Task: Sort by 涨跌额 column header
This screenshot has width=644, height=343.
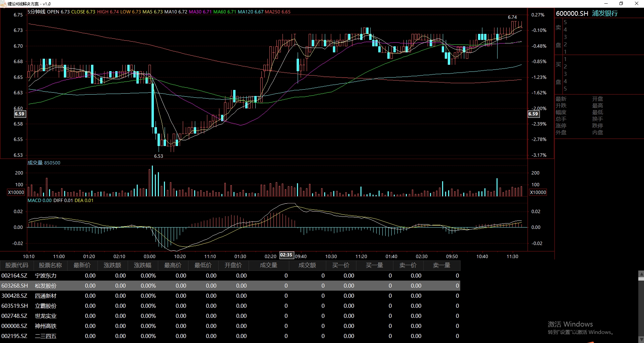Action: pyautogui.click(x=113, y=265)
